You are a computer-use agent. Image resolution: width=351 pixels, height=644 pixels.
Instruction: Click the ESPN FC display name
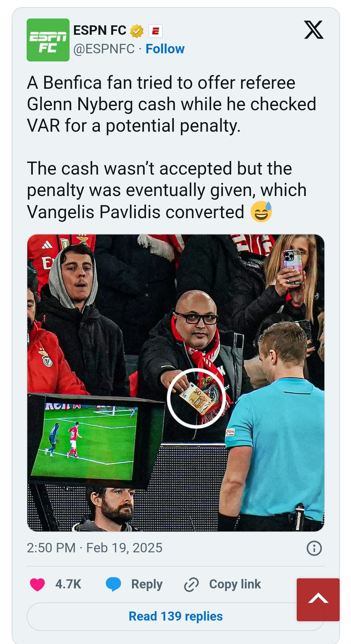point(100,30)
